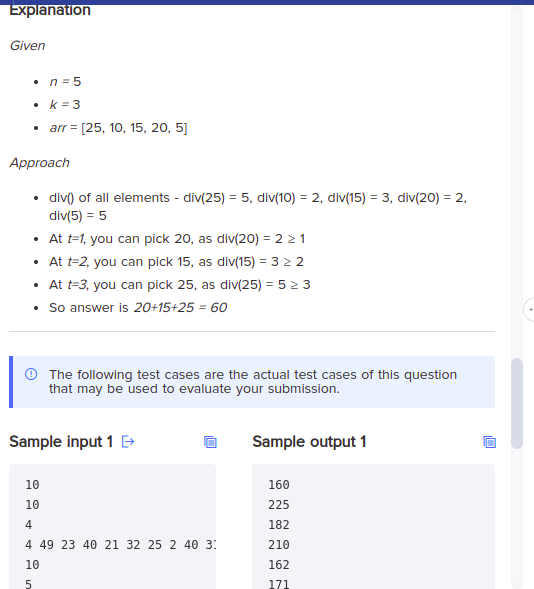Click inside the Sample input 1 code box
Viewport: 534px width, 589px height.
click(112, 527)
